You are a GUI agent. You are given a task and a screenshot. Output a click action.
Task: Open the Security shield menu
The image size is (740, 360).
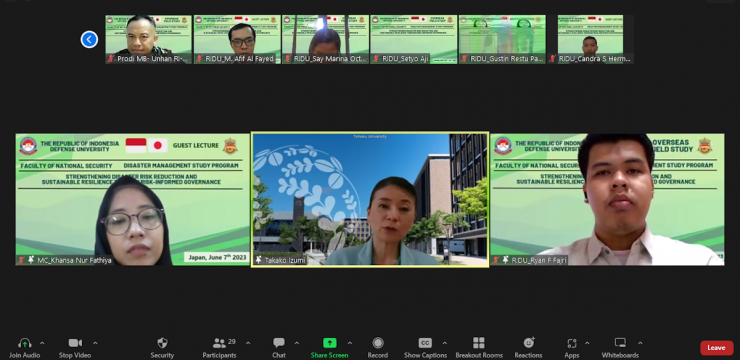(162, 343)
